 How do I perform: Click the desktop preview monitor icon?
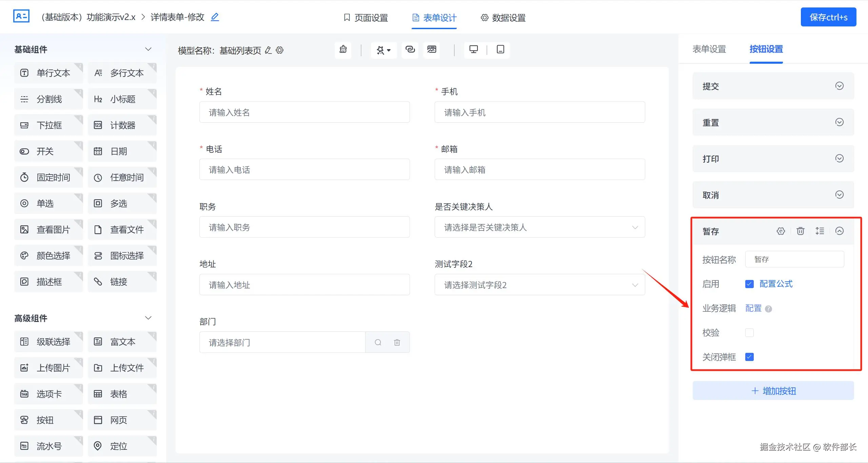tap(473, 49)
